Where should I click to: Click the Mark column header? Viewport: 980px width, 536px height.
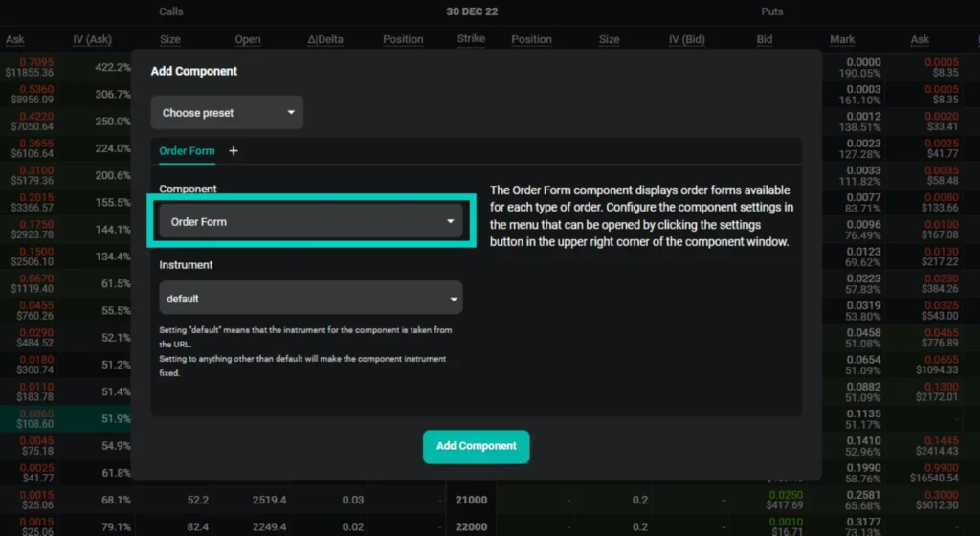point(842,40)
